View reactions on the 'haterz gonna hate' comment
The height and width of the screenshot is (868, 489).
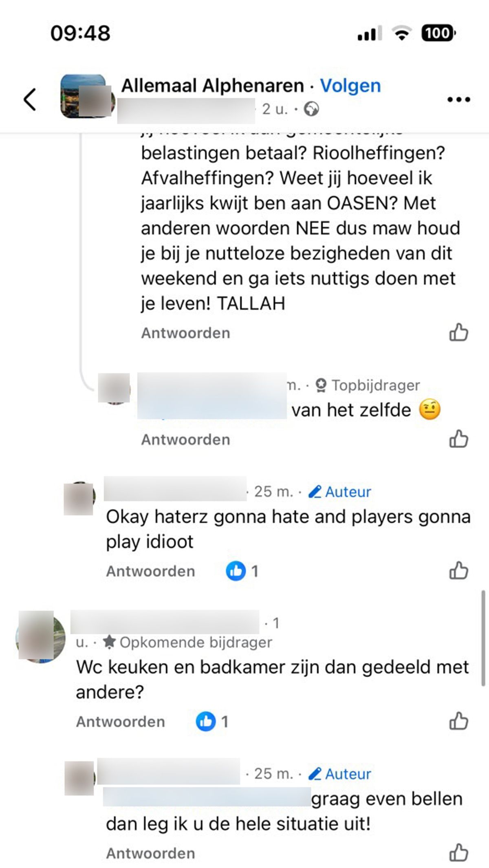click(242, 571)
